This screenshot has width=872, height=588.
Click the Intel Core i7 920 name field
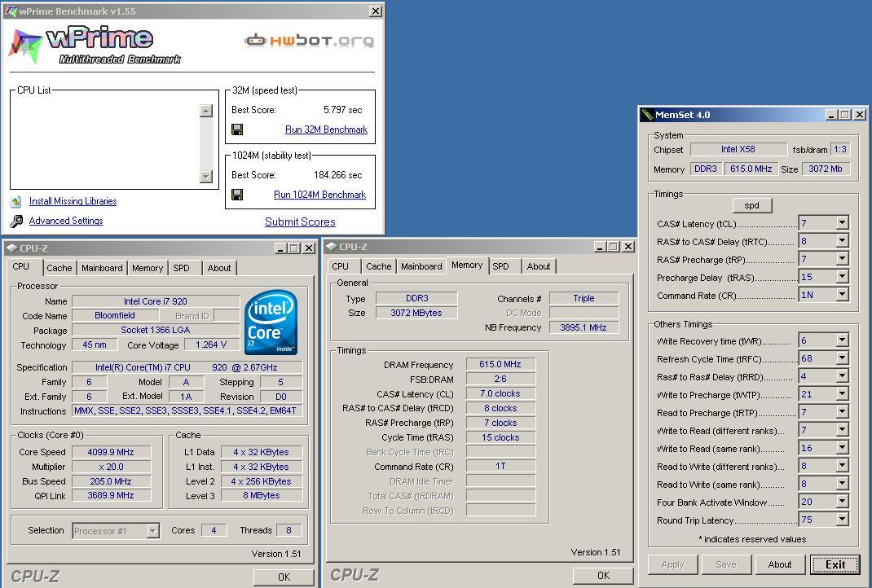point(156,301)
